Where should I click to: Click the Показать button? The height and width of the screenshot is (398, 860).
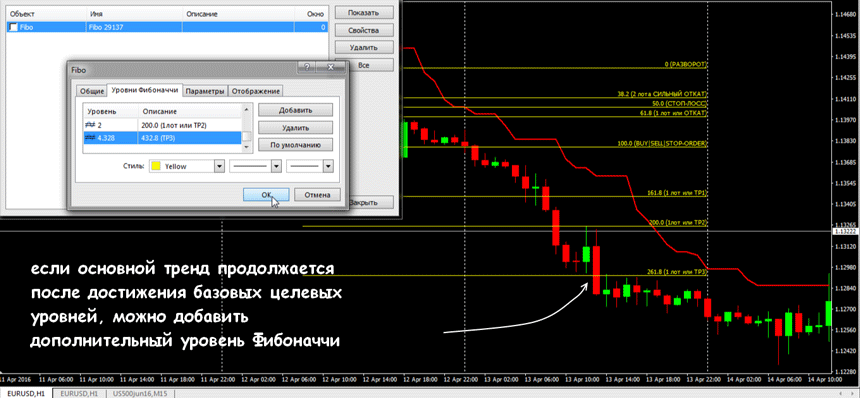[x=364, y=13]
